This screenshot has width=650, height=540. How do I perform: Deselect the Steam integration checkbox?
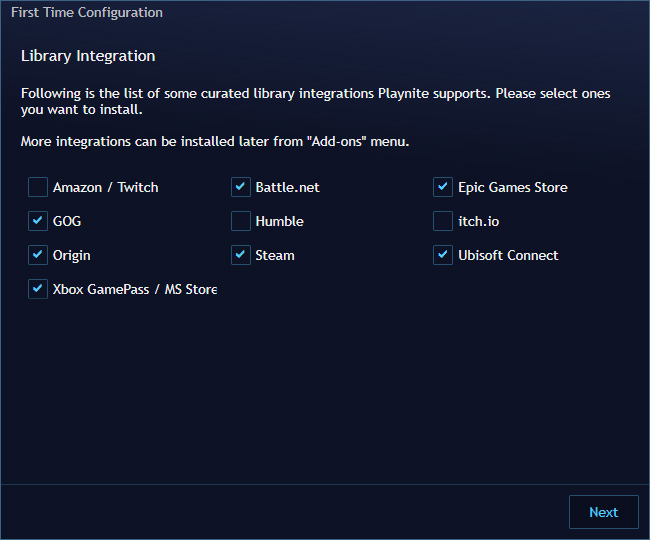tap(240, 255)
